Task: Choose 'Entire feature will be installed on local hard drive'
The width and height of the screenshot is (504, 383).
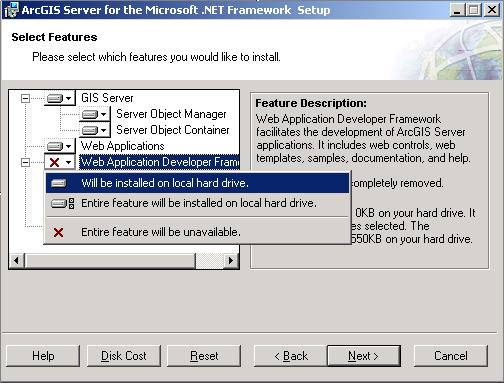Action: pyautogui.click(x=198, y=203)
